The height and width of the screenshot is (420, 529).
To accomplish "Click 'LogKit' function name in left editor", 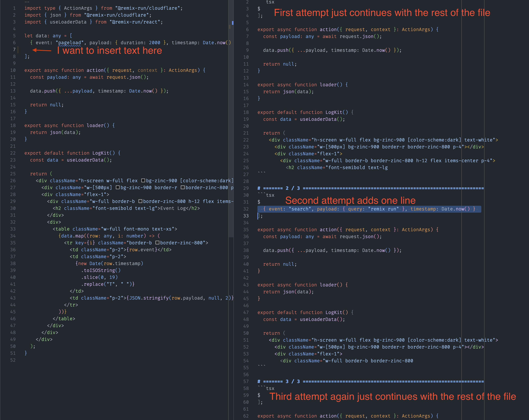I will click(101, 153).
